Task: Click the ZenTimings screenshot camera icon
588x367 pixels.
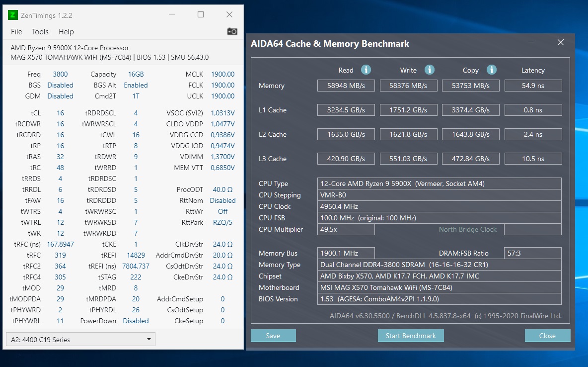Action: 232,31
